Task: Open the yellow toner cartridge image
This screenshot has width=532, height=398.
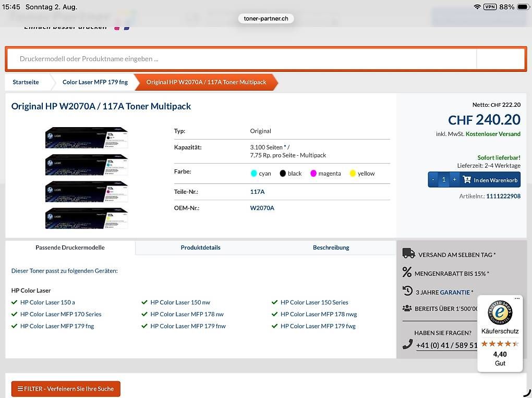Action: [87, 218]
